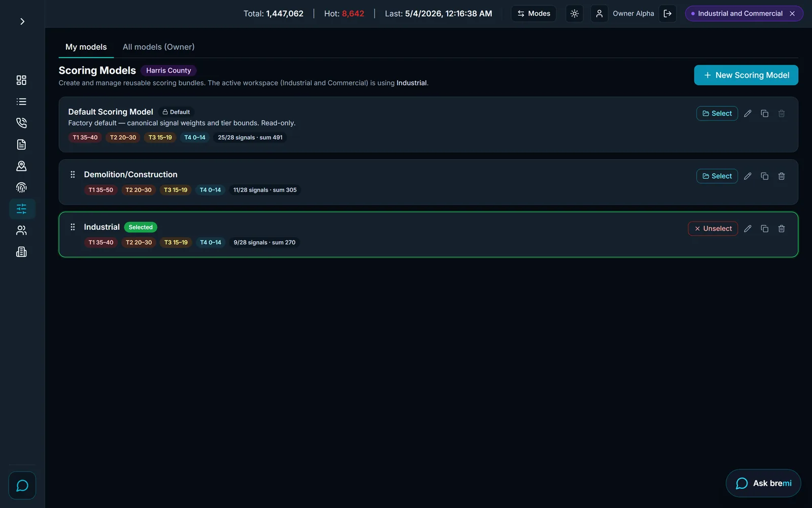
Task: Unselect the Industrial model
Action: (x=713, y=229)
